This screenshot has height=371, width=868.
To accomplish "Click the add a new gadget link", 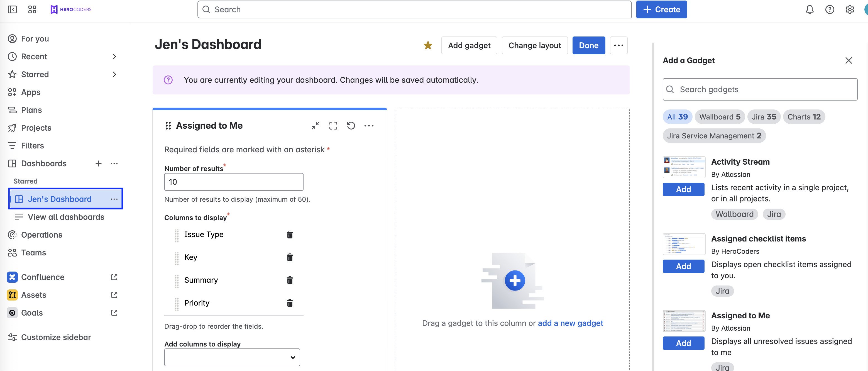I will pyautogui.click(x=570, y=323).
